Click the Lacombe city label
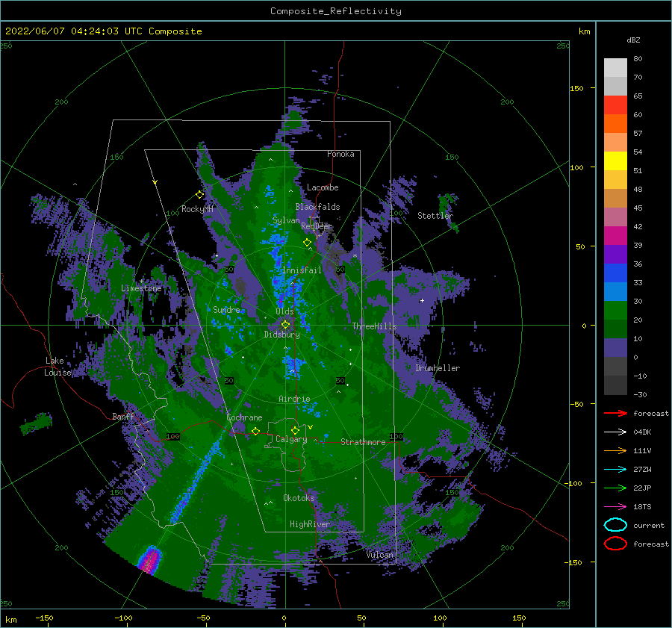Screen dimensions: 672x628 [323, 187]
